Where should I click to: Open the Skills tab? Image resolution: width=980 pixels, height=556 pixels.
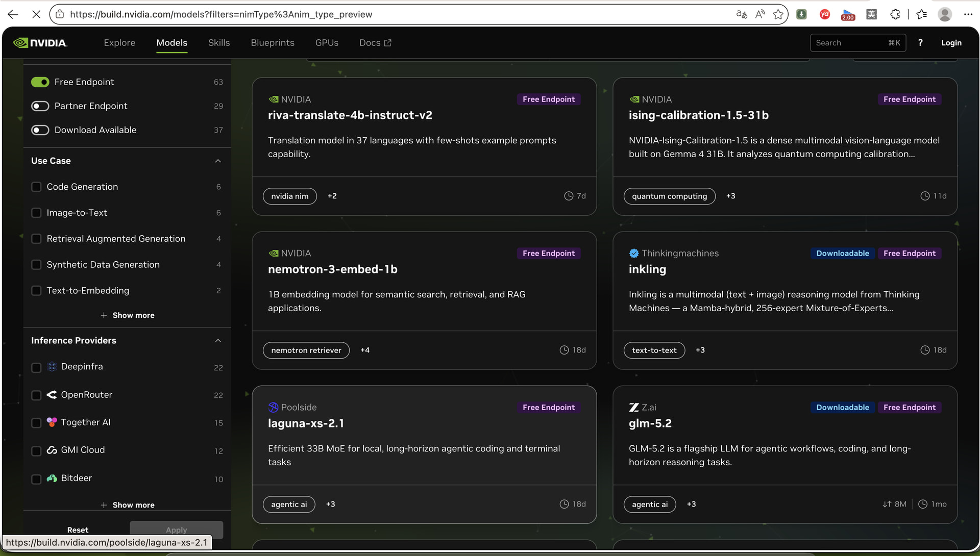(x=219, y=43)
